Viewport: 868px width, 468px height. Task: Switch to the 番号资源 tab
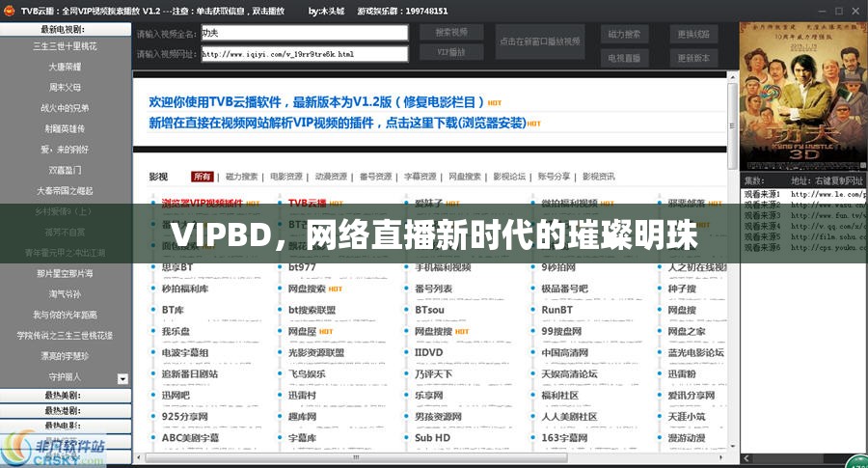point(375,177)
